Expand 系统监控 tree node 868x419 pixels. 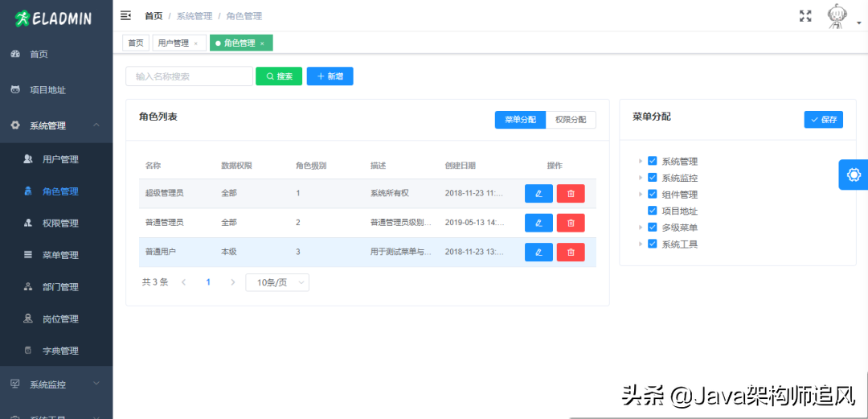pyautogui.click(x=641, y=178)
